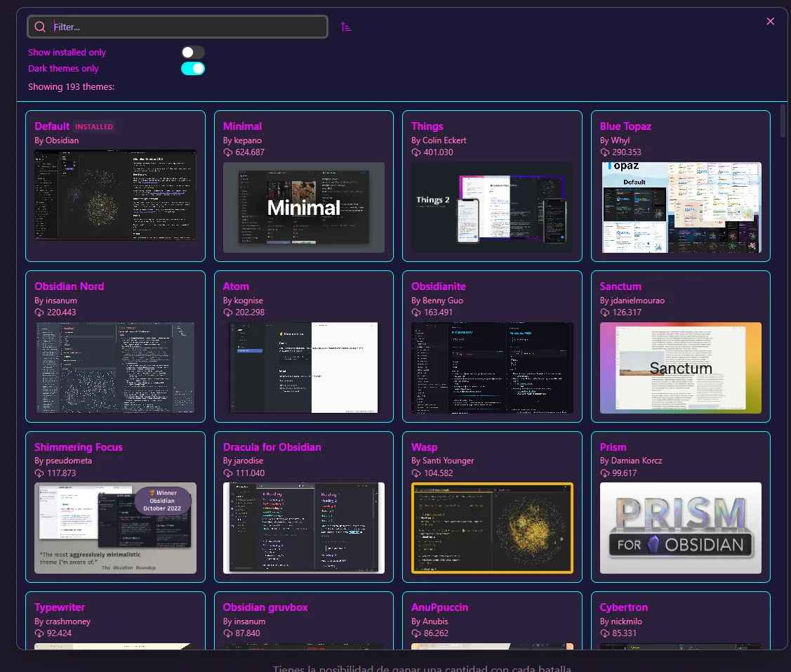Click the INSTALLED badge on Default

[94, 126]
